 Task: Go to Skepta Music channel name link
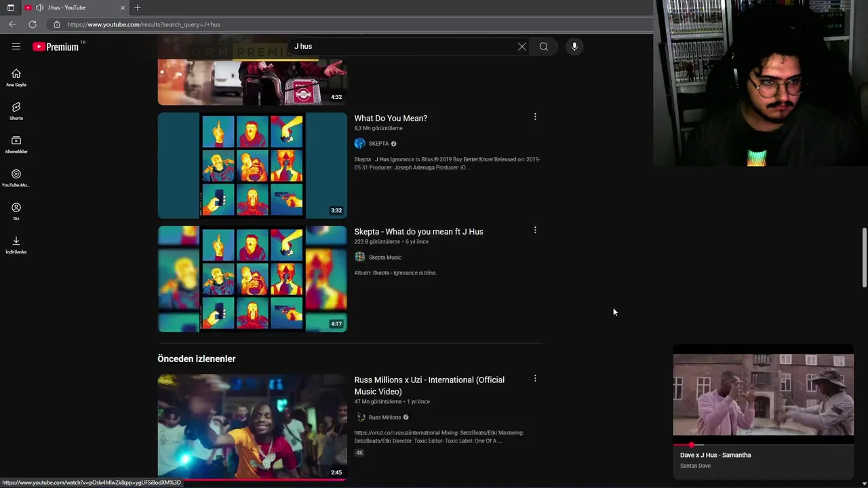coord(384,257)
